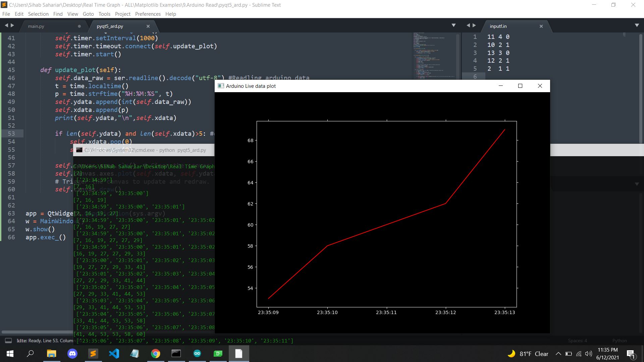644x362 pixels.
Task: Click line number 53 in gutter
Action: pos(11,133)
